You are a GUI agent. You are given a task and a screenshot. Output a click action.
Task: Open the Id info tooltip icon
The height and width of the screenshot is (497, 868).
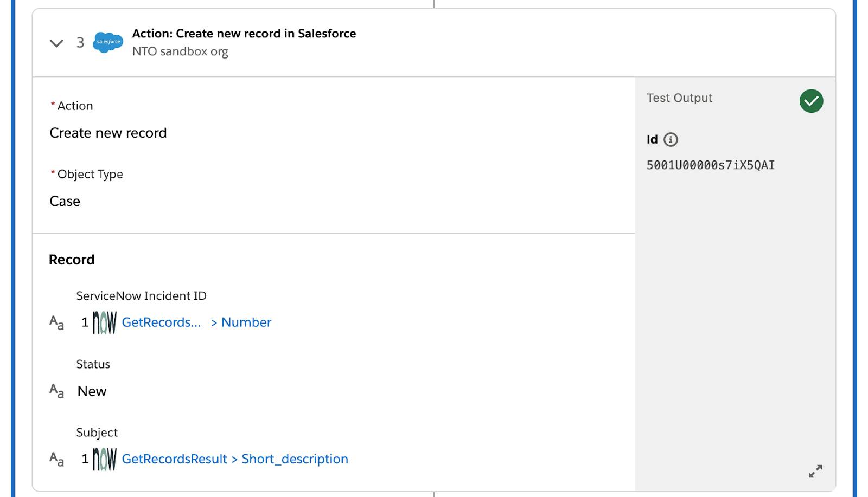pos(671,140)
